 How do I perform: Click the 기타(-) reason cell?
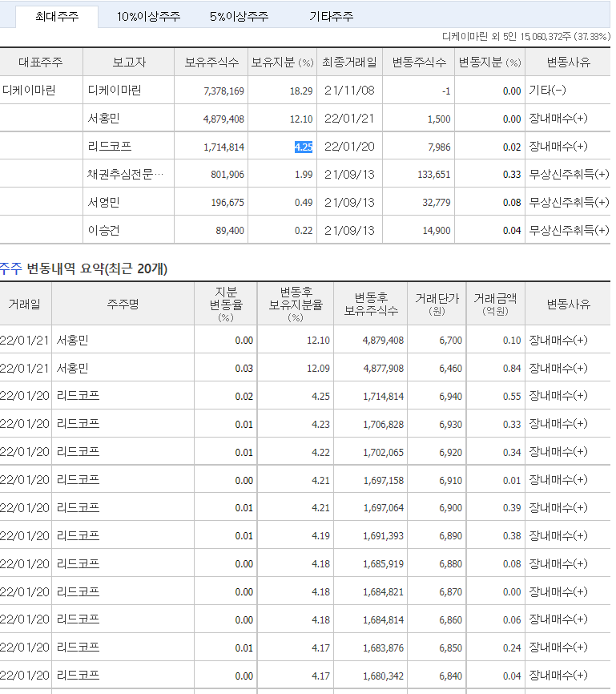coord(547,91)
